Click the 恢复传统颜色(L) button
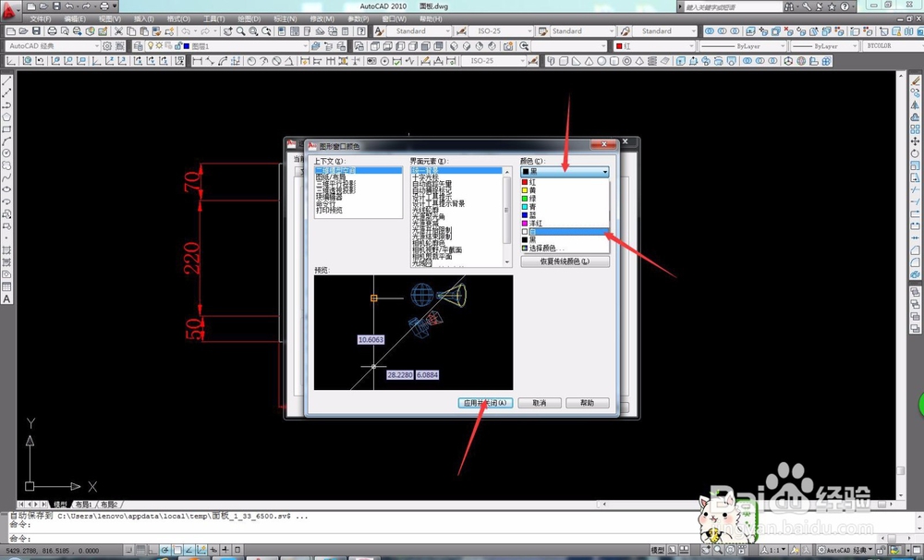This screenshot has width=924, height=560. point(565,262)
